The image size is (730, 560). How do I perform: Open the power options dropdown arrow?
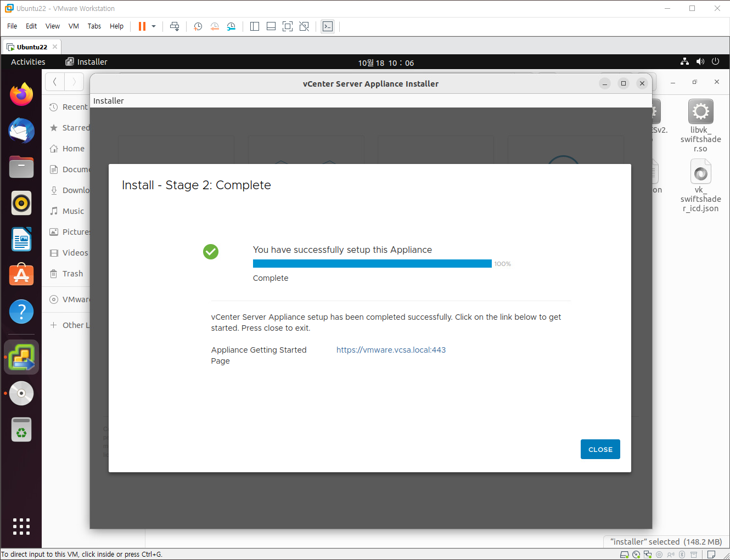coord(154,26)
